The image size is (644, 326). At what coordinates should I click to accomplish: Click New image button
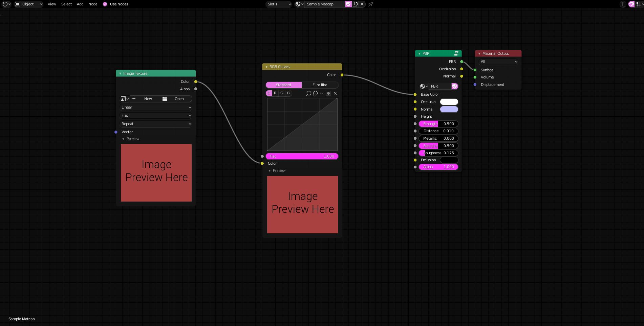[x=145, y=99]
